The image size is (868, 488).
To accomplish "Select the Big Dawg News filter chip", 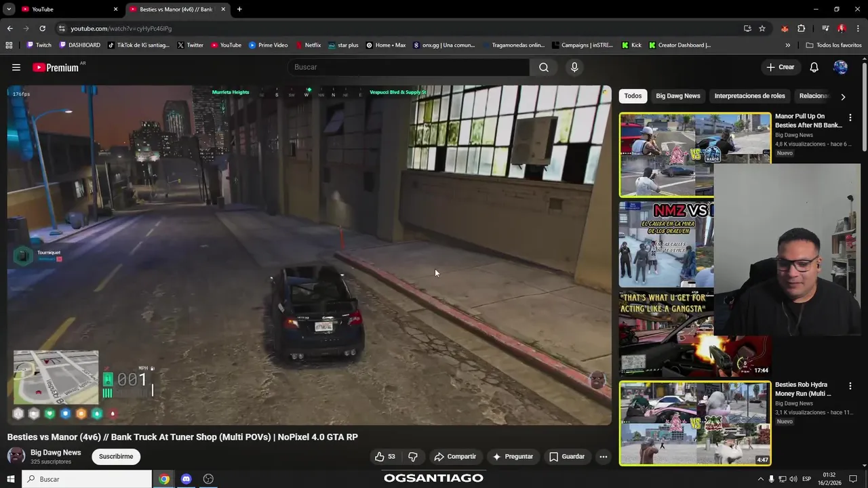I will 677,96.
